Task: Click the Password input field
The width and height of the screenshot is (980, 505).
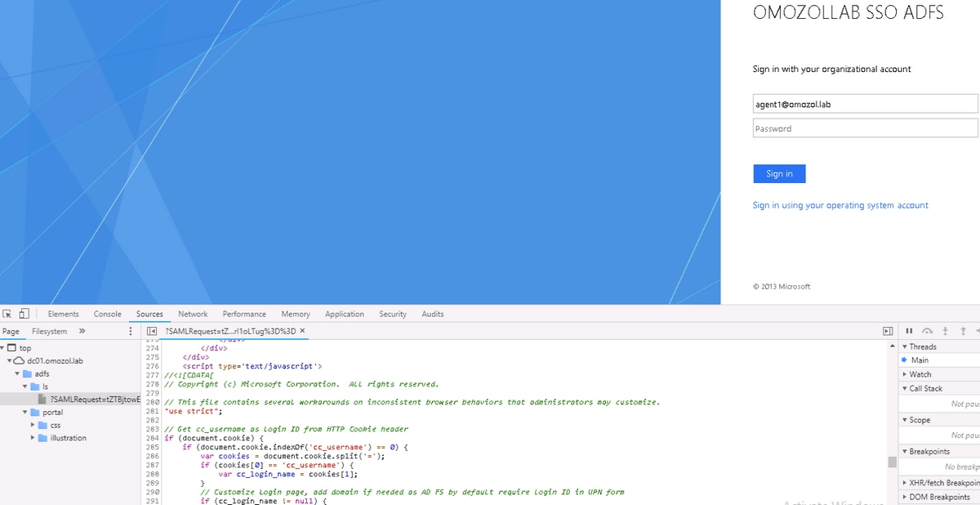Action: pyautogui.click(x=866, y=128)
